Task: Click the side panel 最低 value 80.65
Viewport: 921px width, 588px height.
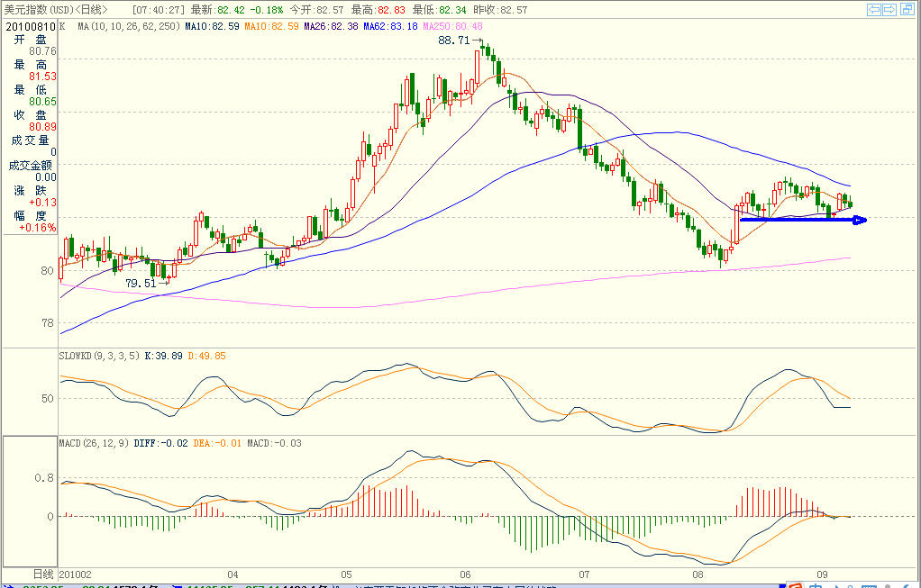Action: tap(43, 102)
